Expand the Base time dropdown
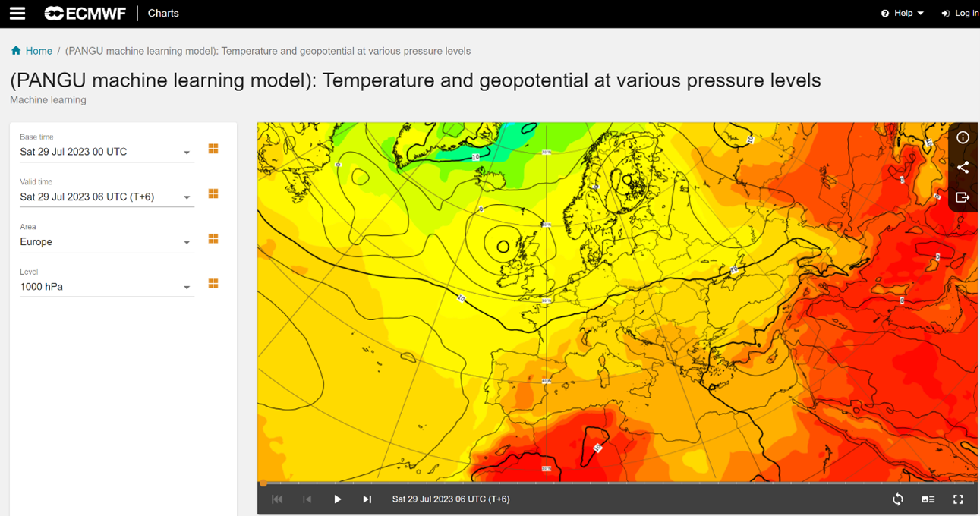The width and height of the screenshot is (980, 516). click(186, 152)
